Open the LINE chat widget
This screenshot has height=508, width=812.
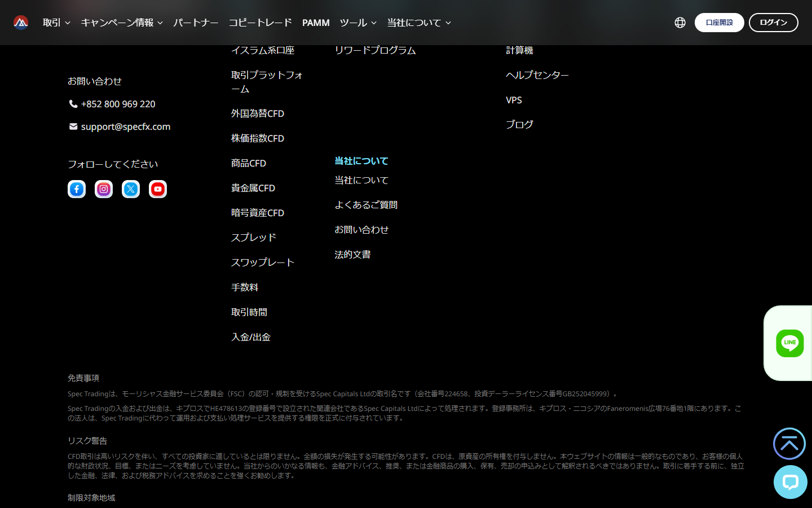click(789, 343)
